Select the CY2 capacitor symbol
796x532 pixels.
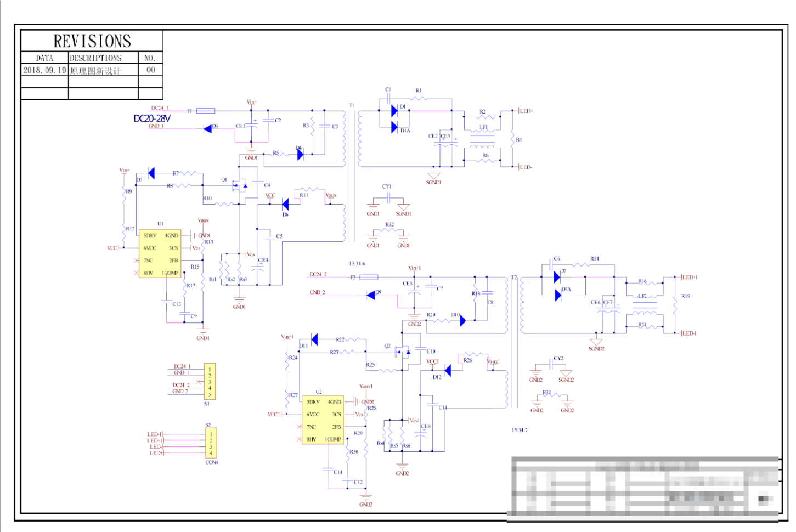551,365
